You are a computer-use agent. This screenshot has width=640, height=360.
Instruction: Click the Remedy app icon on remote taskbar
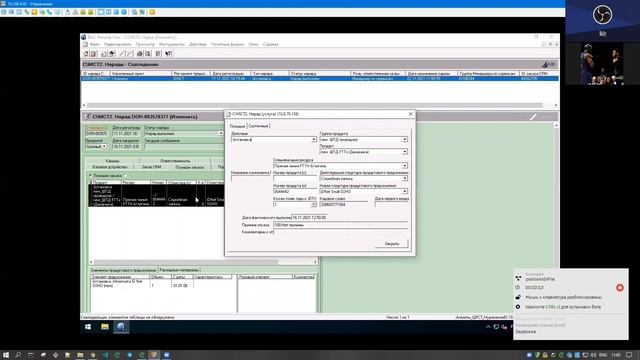pyautogui.click(x=121, y=327)
